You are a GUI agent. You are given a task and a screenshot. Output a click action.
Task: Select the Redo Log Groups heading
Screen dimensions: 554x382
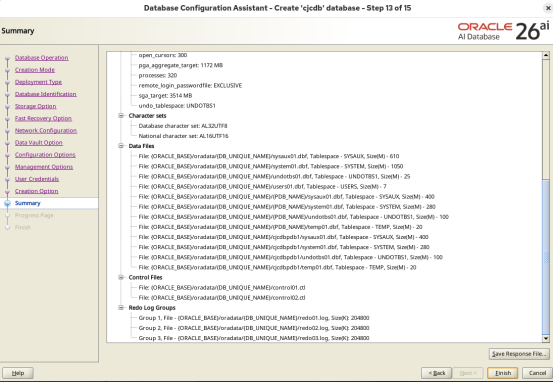point(152,308)
